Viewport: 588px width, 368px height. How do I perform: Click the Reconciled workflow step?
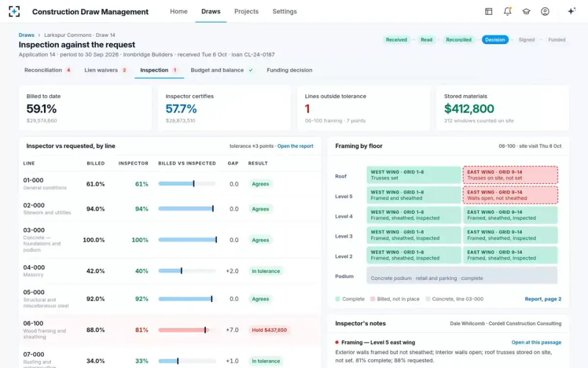(459, 40)
